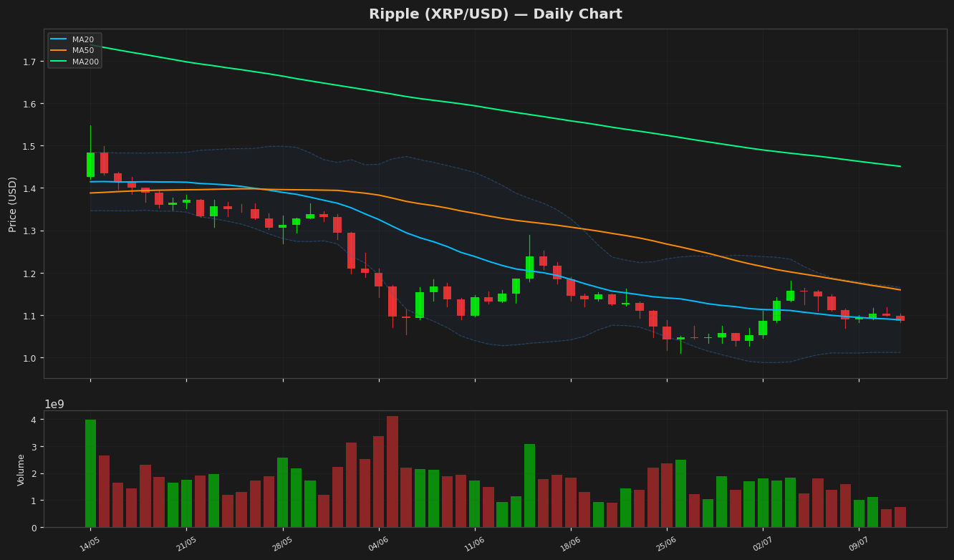Select the MA200 legend entry
The width and height of the screenshot is (954, 560).
click(x=74, y=62)
